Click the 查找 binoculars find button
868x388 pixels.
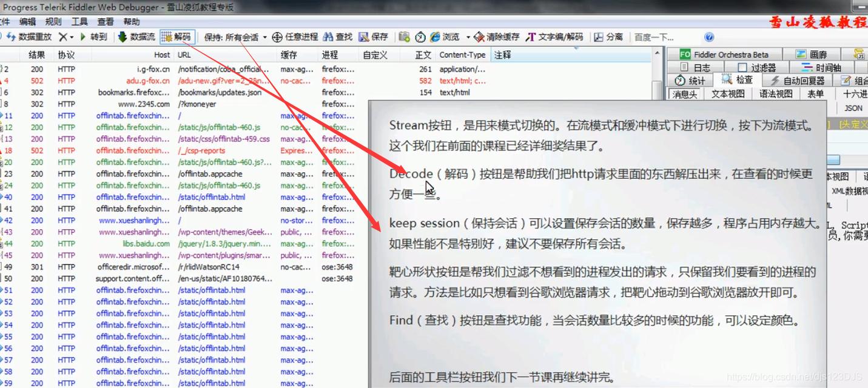coord(337,37)
